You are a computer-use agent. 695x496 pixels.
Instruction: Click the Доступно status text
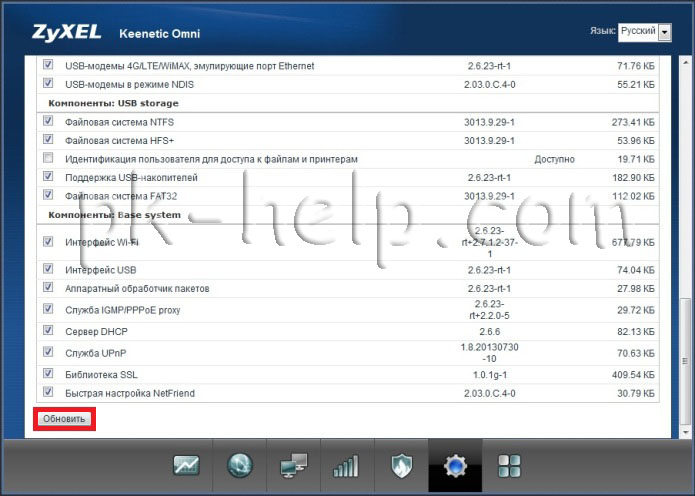[x=554, y=159]
